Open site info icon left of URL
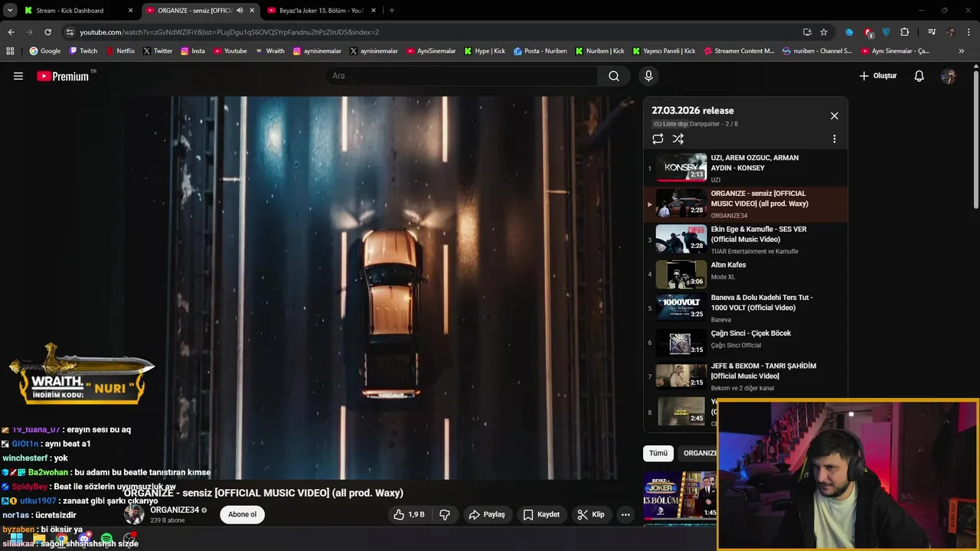The width and height of the screenshot is (980, 551). [x=70, y=32]
